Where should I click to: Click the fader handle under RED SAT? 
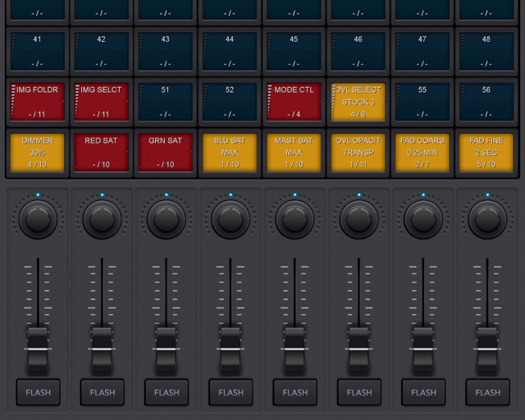point(102,349)
